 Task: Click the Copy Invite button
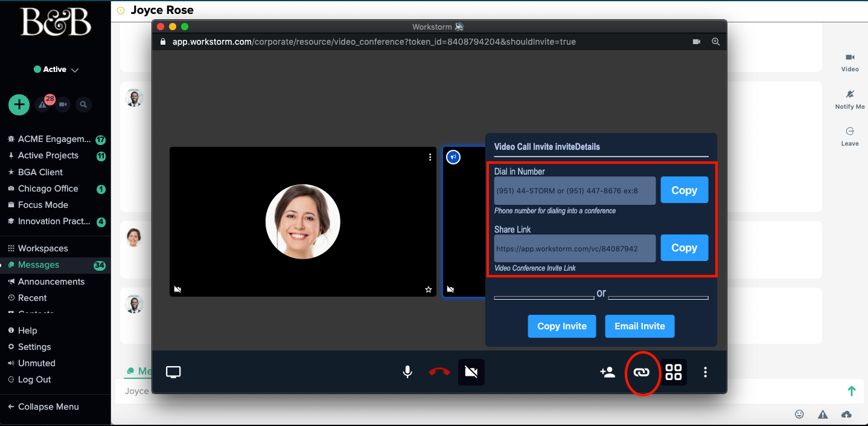click(x=562, y=326)
